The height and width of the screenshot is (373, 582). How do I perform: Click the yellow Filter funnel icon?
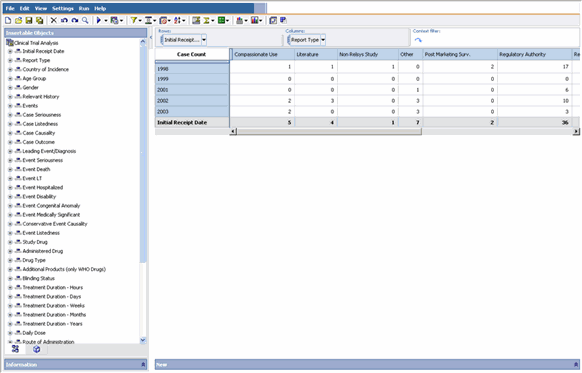tap(134, 20)
